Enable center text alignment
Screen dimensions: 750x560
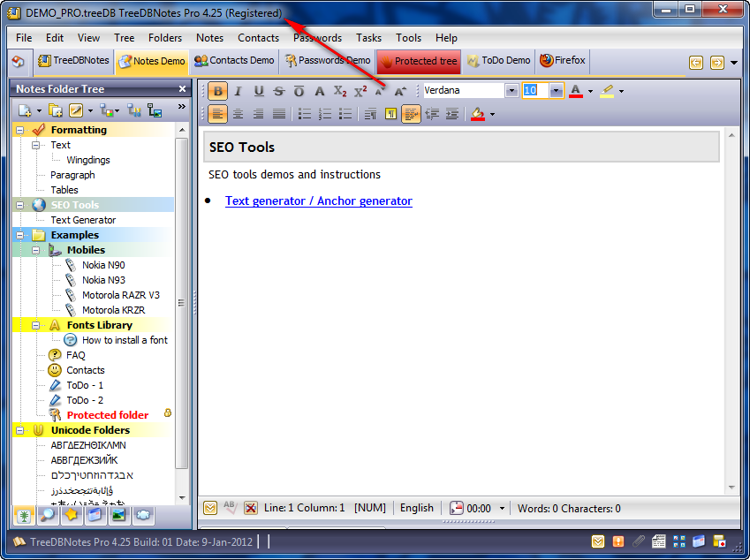[x=239, y=114]
